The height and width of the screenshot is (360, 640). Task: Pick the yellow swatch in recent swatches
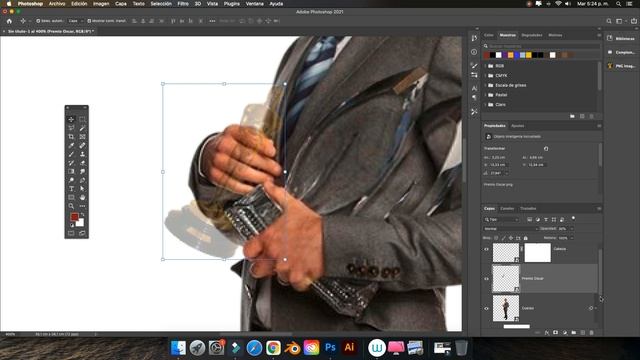point(529,55)
